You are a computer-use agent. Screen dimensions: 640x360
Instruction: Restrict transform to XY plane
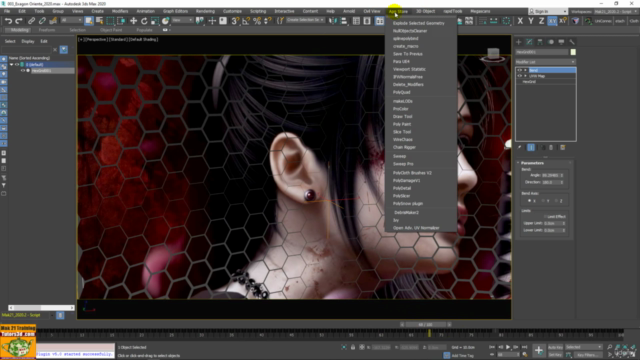[x=552, y=21]
